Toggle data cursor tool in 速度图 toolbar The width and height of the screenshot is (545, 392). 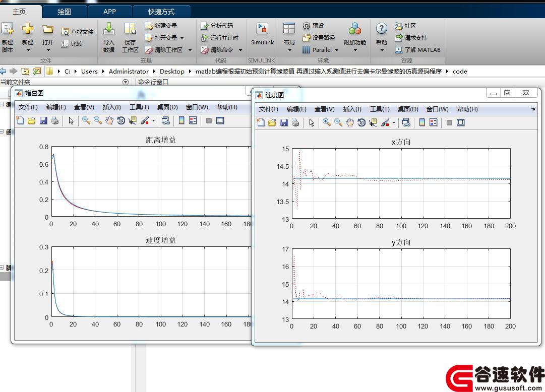point(373,122)
